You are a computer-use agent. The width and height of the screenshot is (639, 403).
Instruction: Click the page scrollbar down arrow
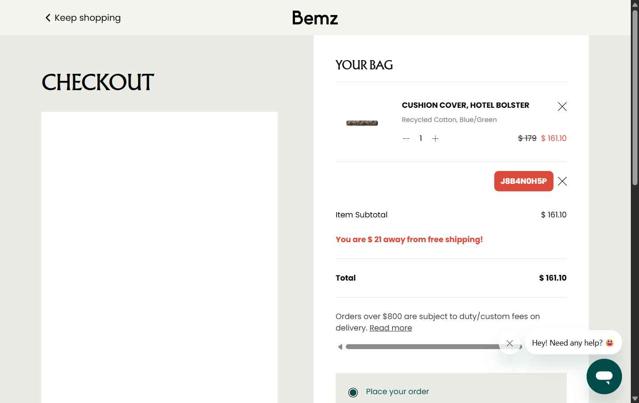click(x=634, y=398)
